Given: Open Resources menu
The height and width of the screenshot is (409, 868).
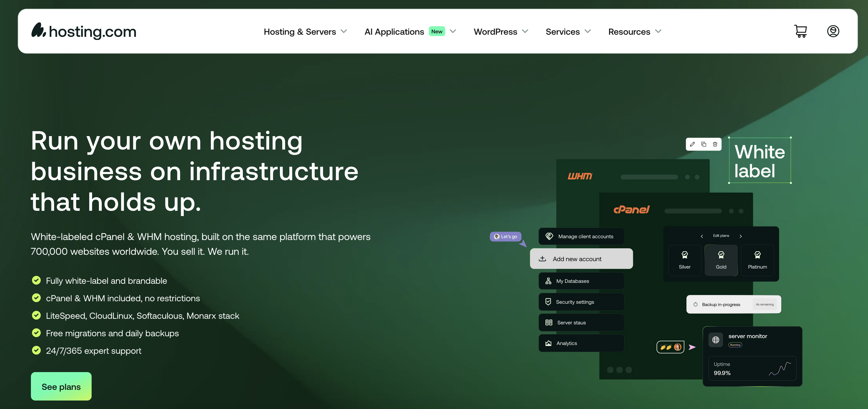Looking at the screenshot, I should point(629,32).
